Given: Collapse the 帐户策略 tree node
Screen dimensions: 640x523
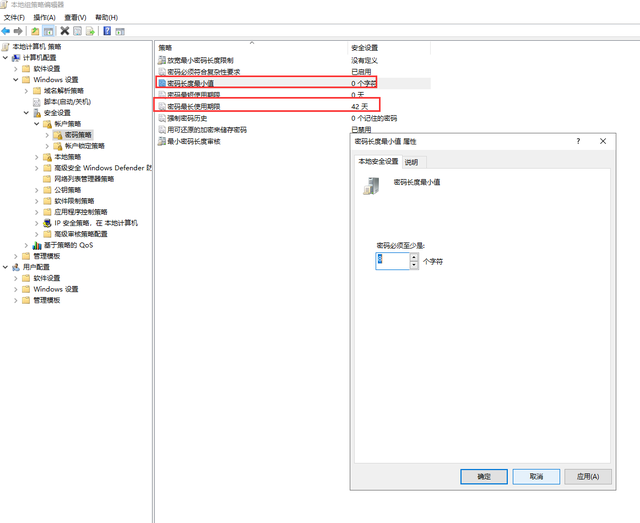Looking at the screenshot, I should (x=37, y=124).
